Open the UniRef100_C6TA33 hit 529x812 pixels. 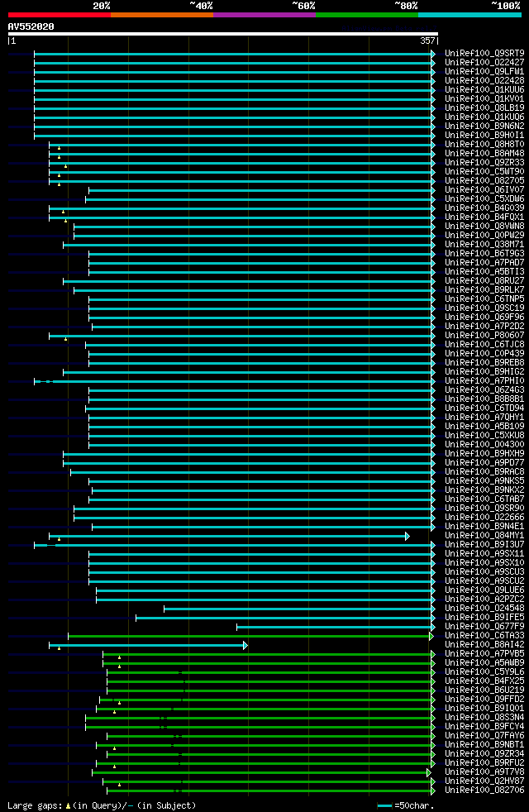484,635
